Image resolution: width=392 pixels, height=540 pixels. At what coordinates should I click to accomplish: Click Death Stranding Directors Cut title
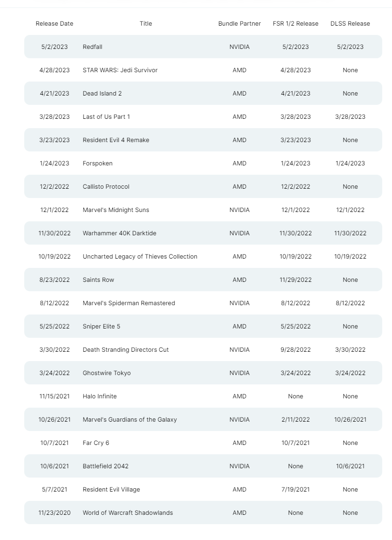pyautogui.click(x=125, y=350)
